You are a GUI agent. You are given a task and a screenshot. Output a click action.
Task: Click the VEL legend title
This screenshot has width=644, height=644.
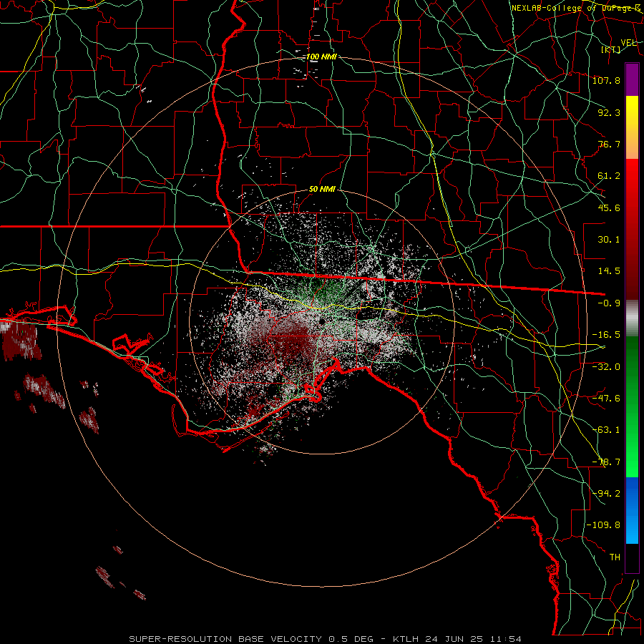[x=628, y=43]
